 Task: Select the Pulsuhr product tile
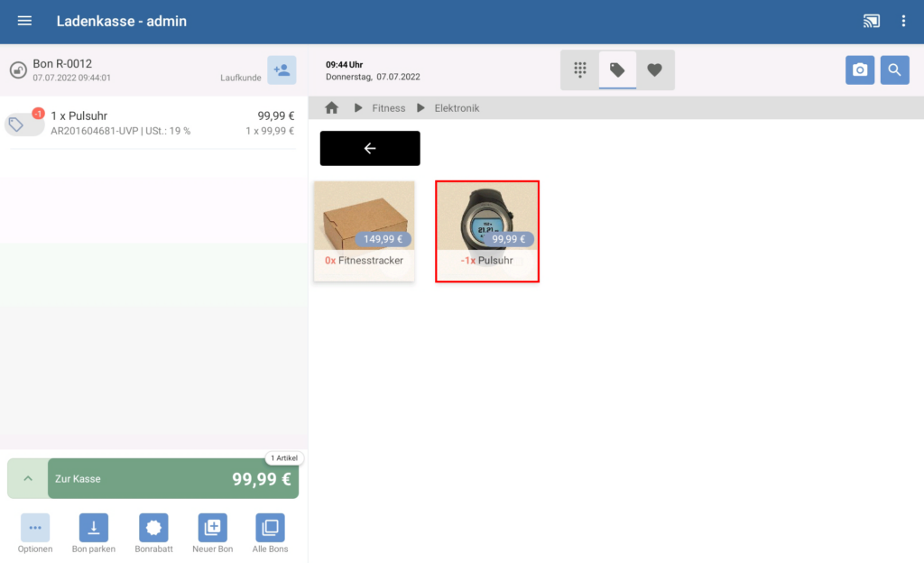[487, 230]
